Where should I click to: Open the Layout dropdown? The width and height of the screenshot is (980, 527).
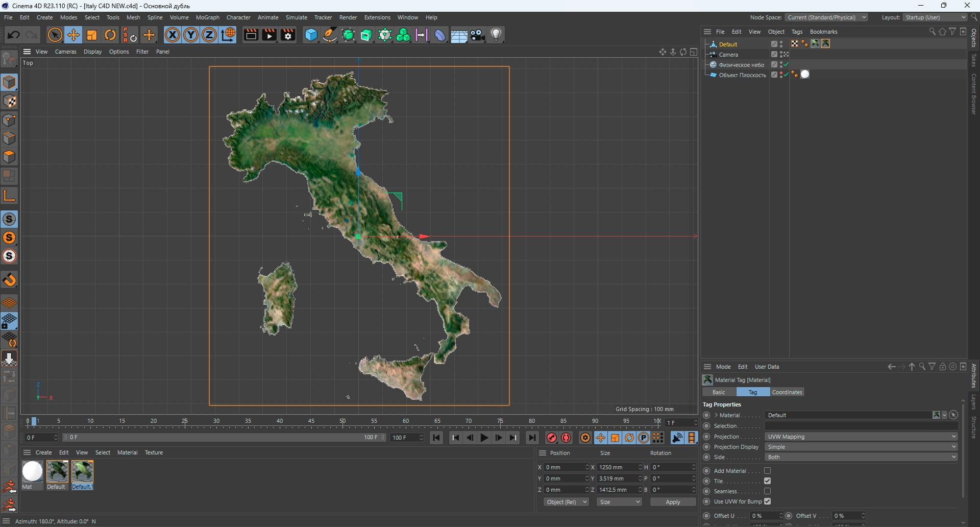point(935,17)
